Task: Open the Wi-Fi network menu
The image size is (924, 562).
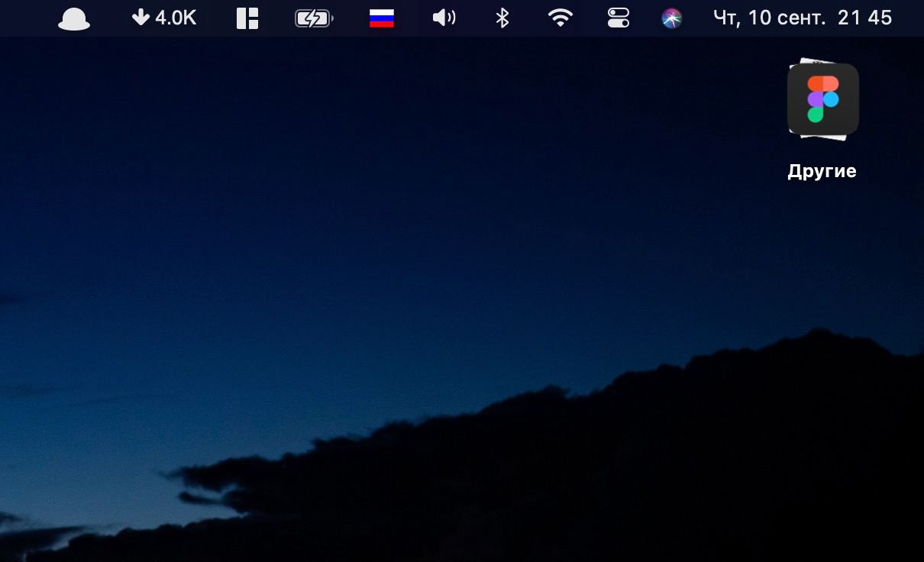Action: pos(561,18)
